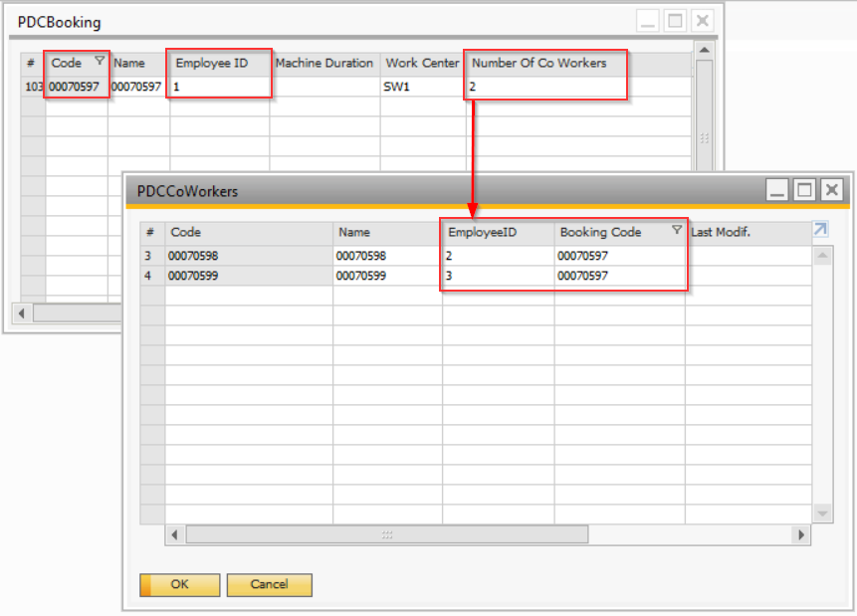Click the Booking Code column filter icon
Viewport: 857px width, 616px height.
[677, 231]
